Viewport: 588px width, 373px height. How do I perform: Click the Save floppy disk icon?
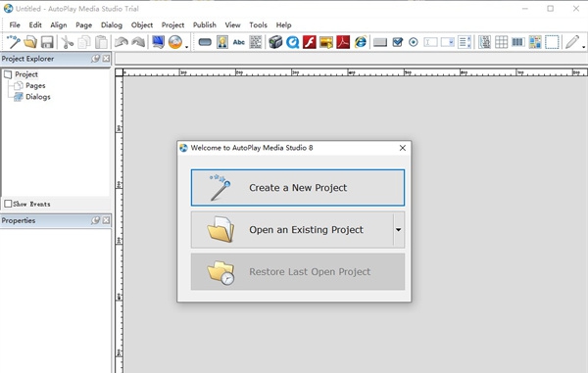pos(47,42)
